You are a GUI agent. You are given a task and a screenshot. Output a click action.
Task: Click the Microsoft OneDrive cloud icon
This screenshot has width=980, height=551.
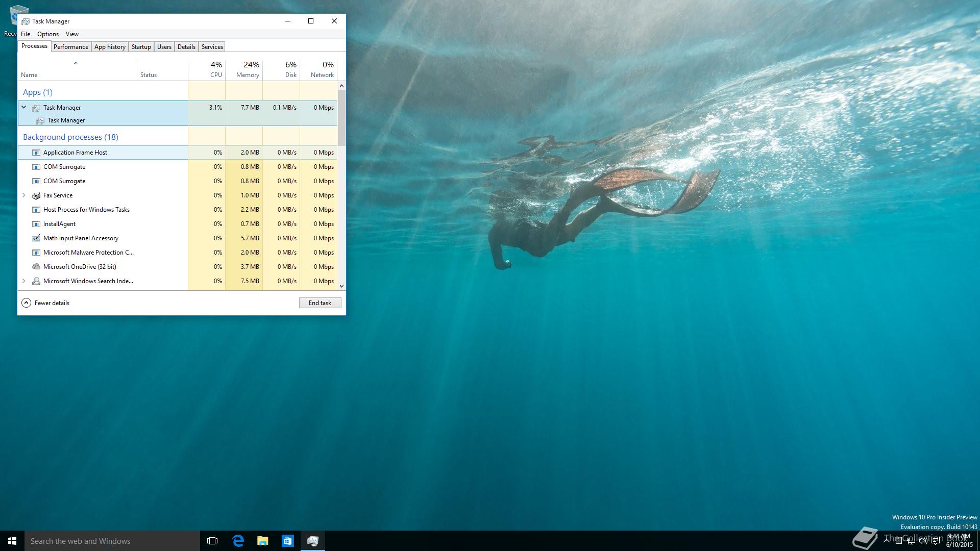point(36,267)
